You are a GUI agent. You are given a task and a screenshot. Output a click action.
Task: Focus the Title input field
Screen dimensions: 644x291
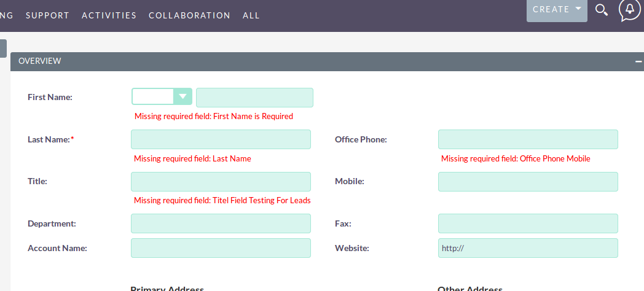click(221, 181)
